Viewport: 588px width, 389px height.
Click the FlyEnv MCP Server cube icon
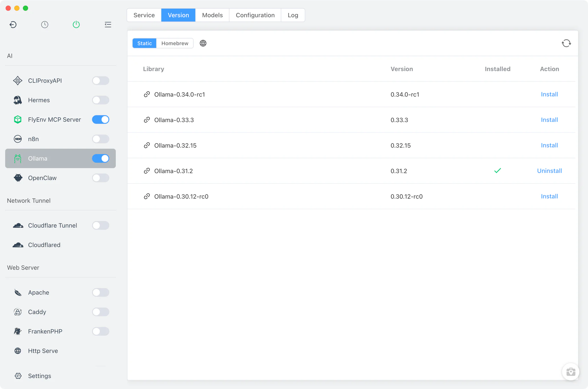pos(18,120)
